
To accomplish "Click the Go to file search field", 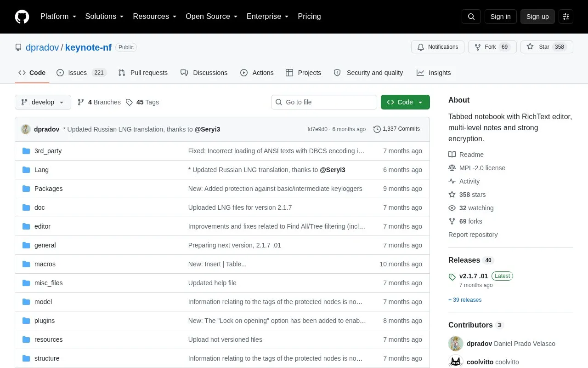I will point(324,102).
